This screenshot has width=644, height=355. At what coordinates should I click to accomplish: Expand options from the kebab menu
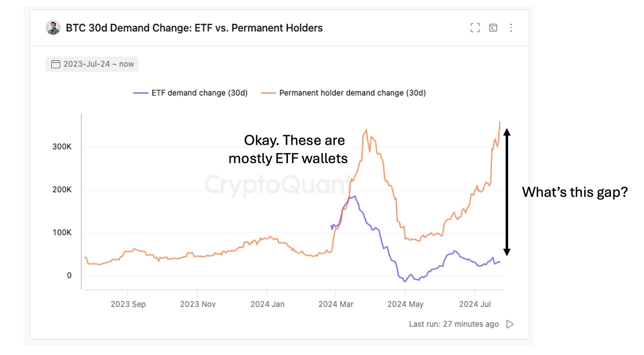coord(511,28)
